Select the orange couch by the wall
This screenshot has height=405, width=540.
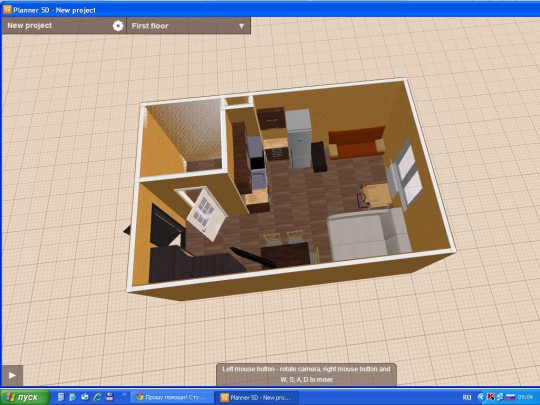pyautogui.click(x=356, y=143)
